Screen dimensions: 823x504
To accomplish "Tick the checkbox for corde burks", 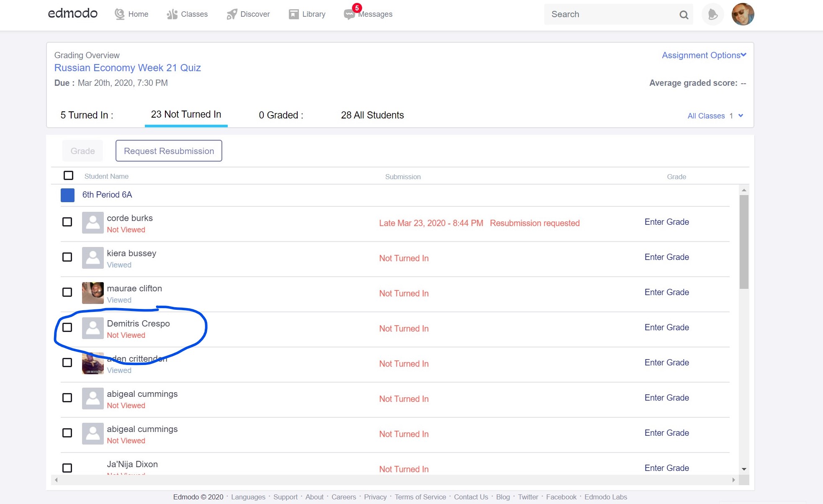I will click(x=67, y=222).
